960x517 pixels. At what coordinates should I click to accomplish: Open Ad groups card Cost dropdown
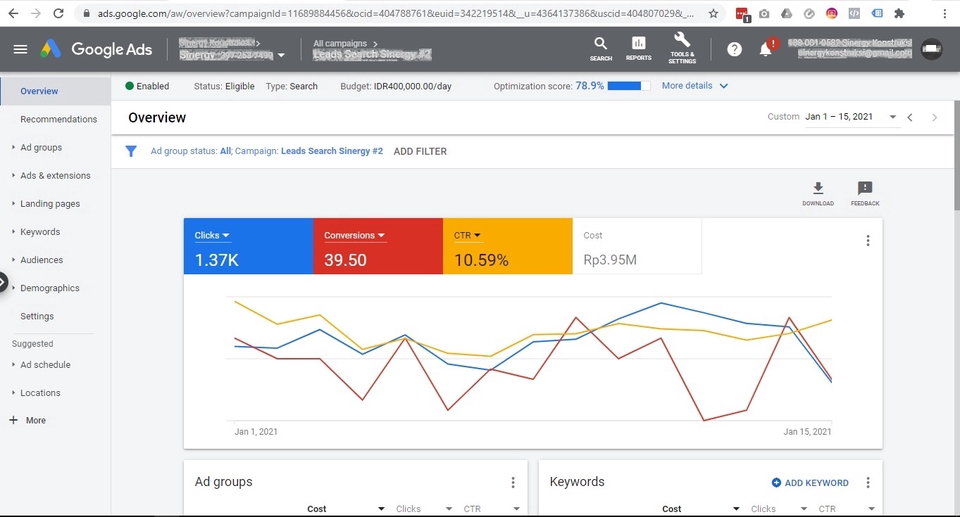[381, 508]
